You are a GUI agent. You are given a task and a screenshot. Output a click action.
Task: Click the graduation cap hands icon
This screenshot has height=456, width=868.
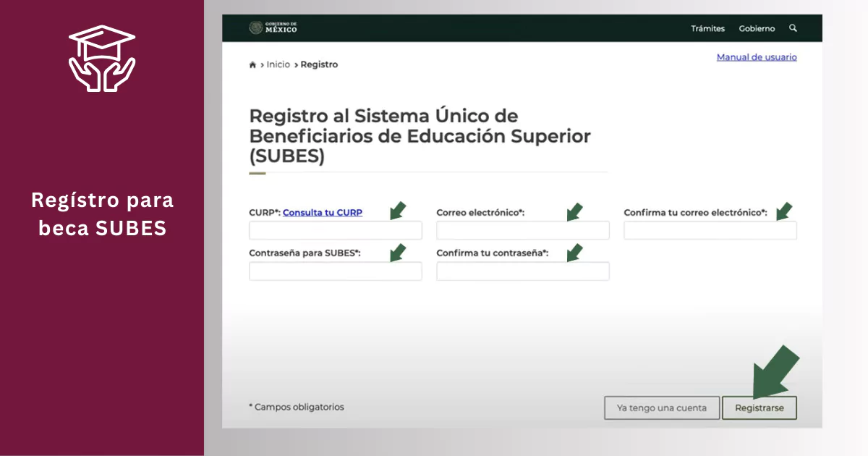point(102,59)
